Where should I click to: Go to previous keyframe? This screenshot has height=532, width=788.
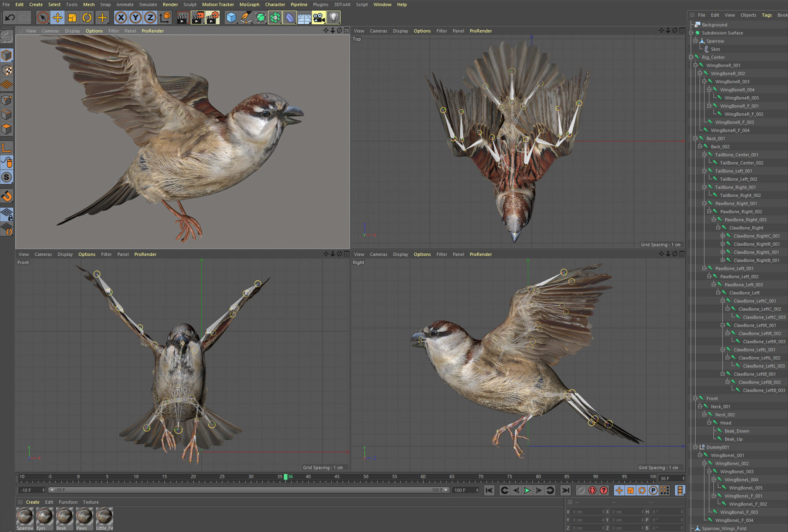point(504,490)
